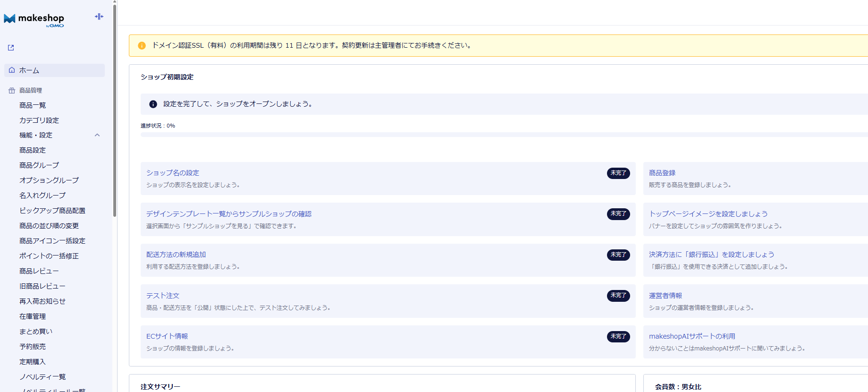Viewport: 868px width, 392px height.
Task: Expand the 商品管理 menu section
Action: 31,90
